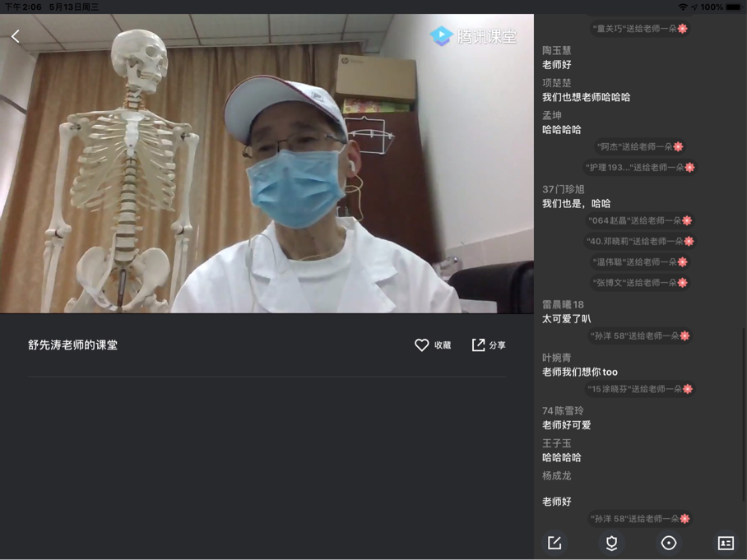Tap the live video of the teacher
747x560 pixels.
coord(267,164)
